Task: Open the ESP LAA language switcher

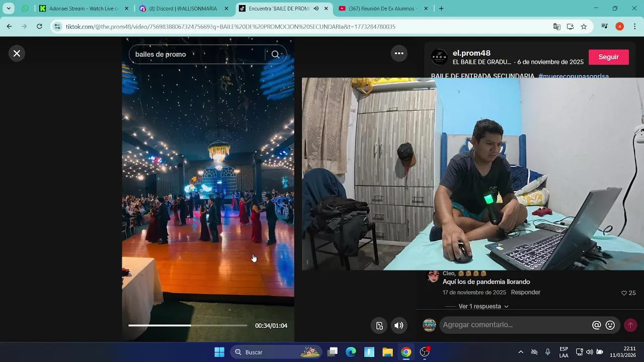Action: point(563,352)
